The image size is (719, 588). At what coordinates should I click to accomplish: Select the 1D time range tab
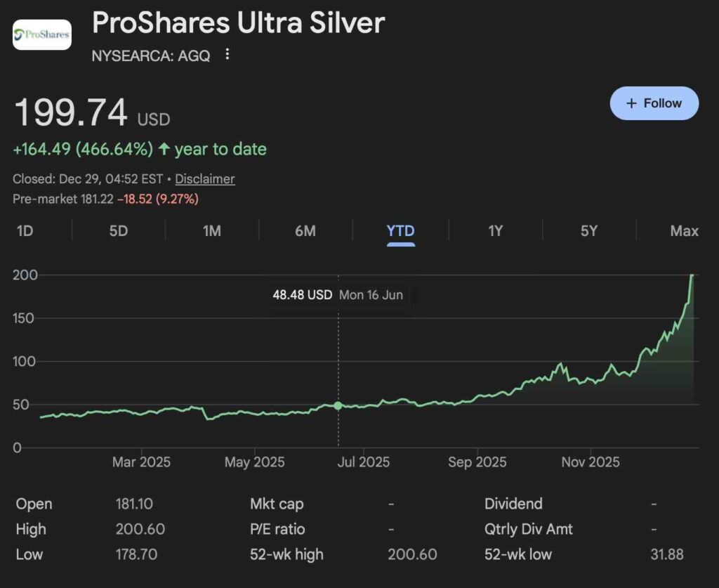pos(25,231)
